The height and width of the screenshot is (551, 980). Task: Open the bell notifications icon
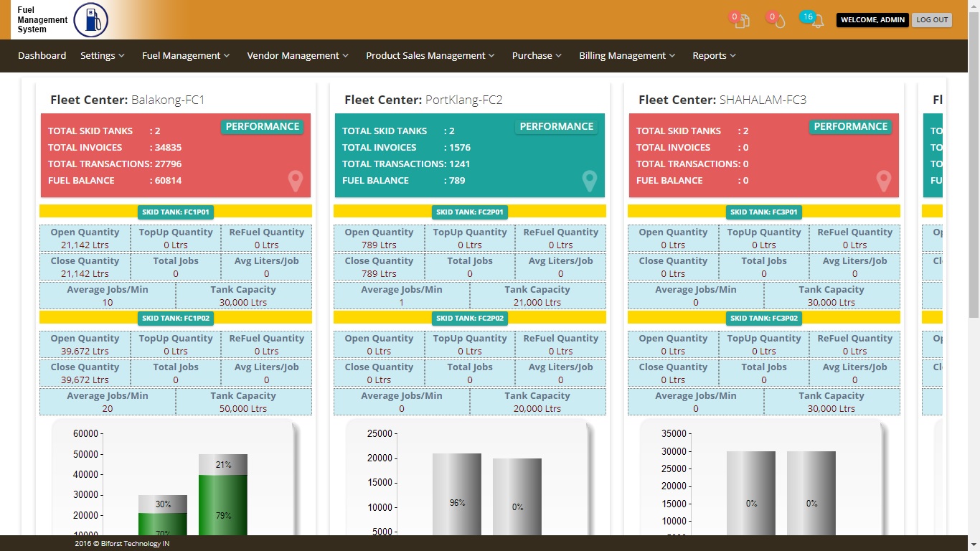click(817, 21)
